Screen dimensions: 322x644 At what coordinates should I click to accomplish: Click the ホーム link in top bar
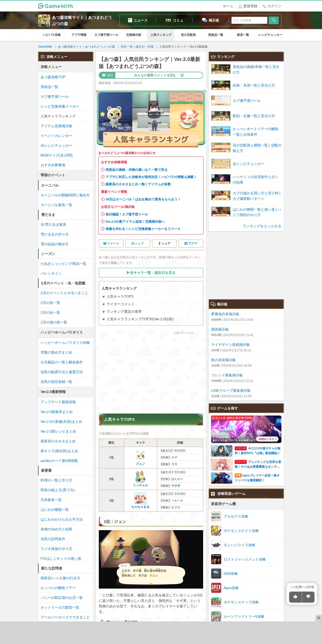(x=228, y=6)
